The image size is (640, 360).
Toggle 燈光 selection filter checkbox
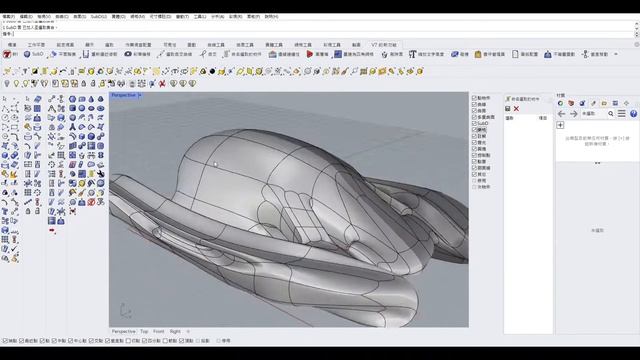474,142
